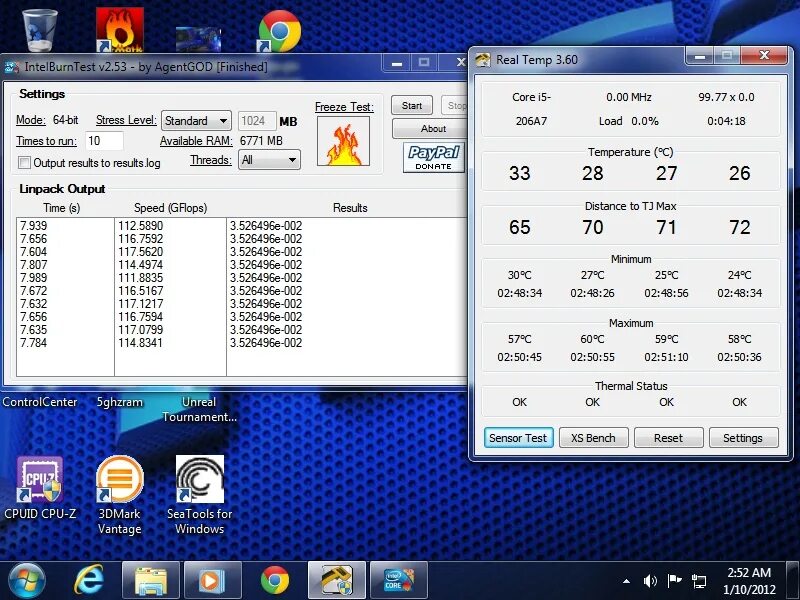Screen dimensions: 800x600
Task: Run XS Bench in Real Temp
Action: pyautogui.click(x=593, y=437)
